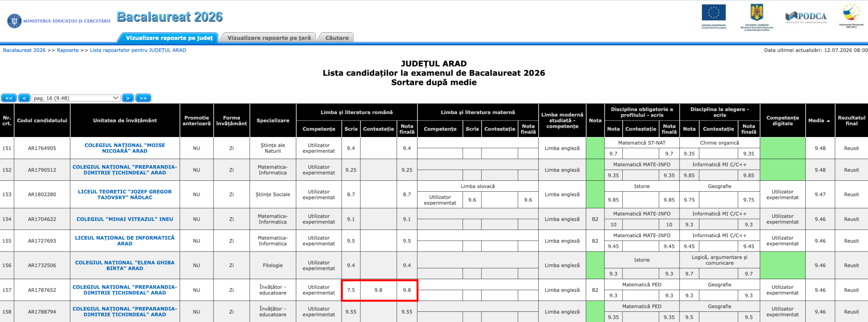Image resolution: width=868 pixels, height=322 pixels.
Task: Open Rapoarte breadcrumb link
Action: point(68,50)
